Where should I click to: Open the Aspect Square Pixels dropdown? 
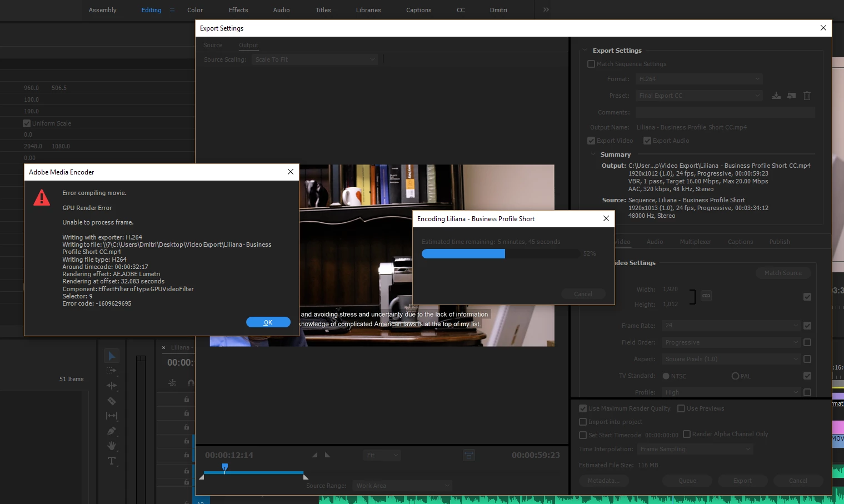pyautogui.click(x=731, y=359)
